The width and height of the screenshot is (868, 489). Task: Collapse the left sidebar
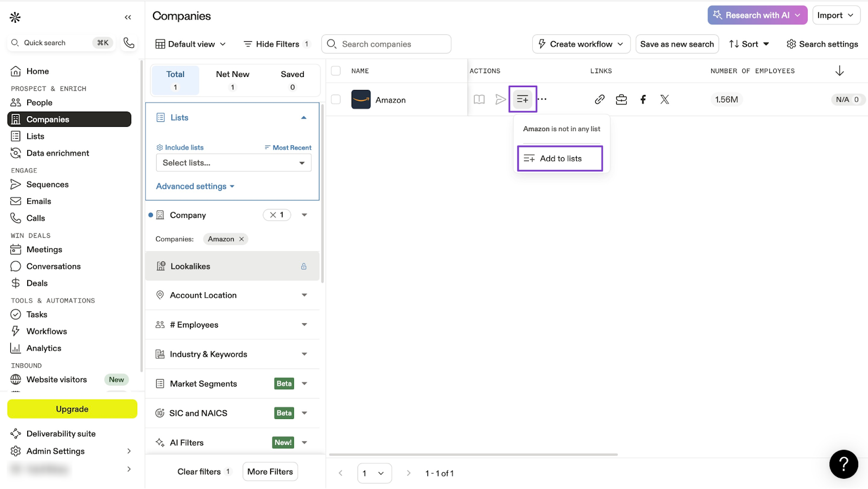[x=128, y=17]
